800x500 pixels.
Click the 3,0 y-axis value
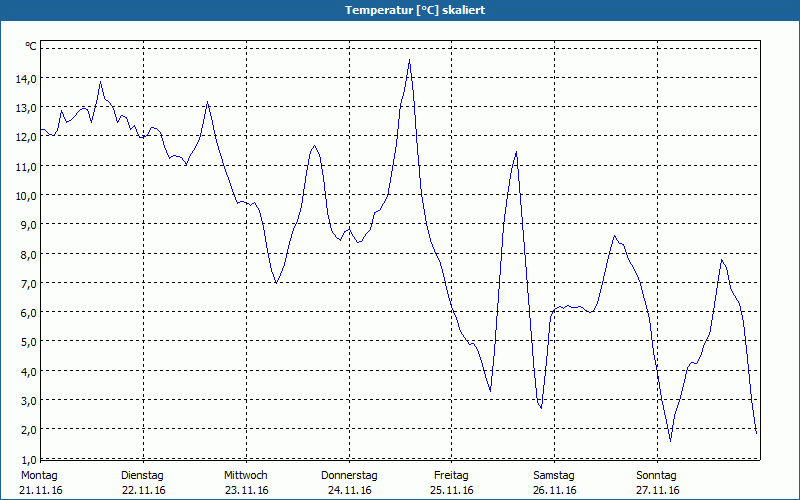click(x=28, y=401)
